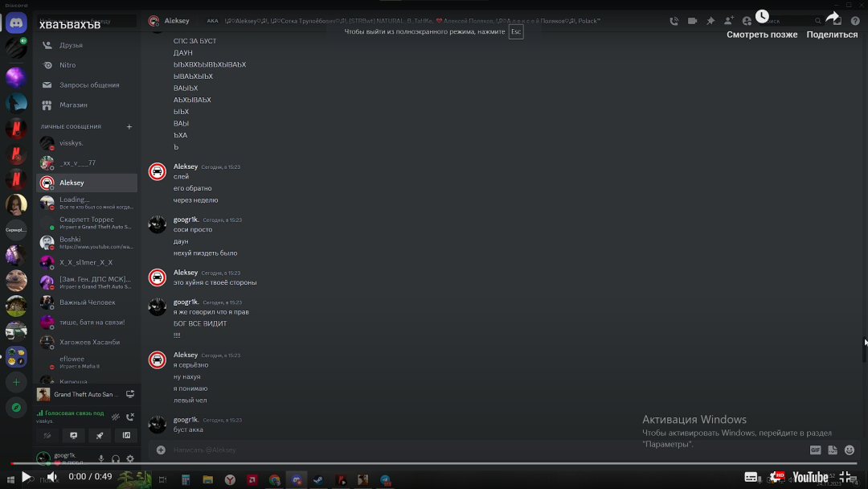Mute the video volume speaker
The height and width of the screenshot is (489, 868).
[52, 477]
